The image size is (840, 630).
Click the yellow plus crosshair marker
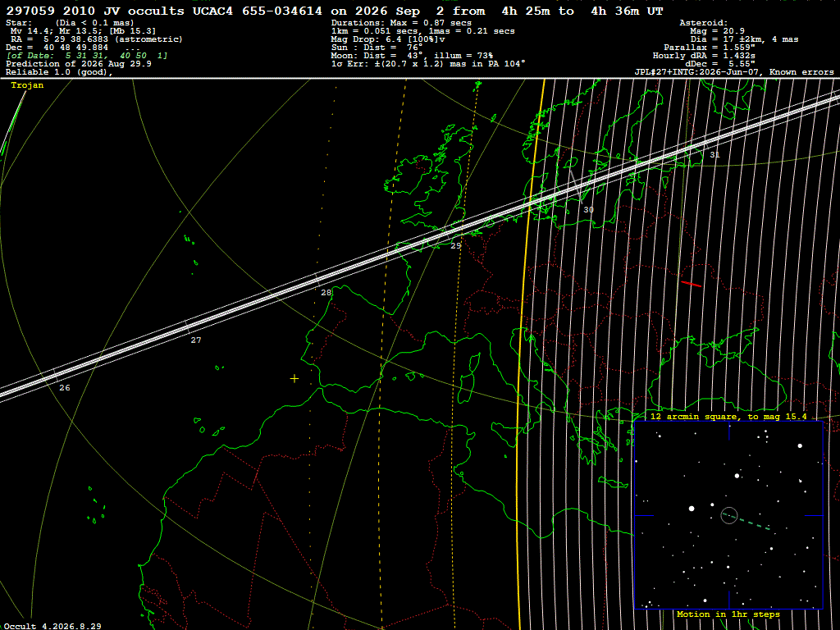click(294, 379)
